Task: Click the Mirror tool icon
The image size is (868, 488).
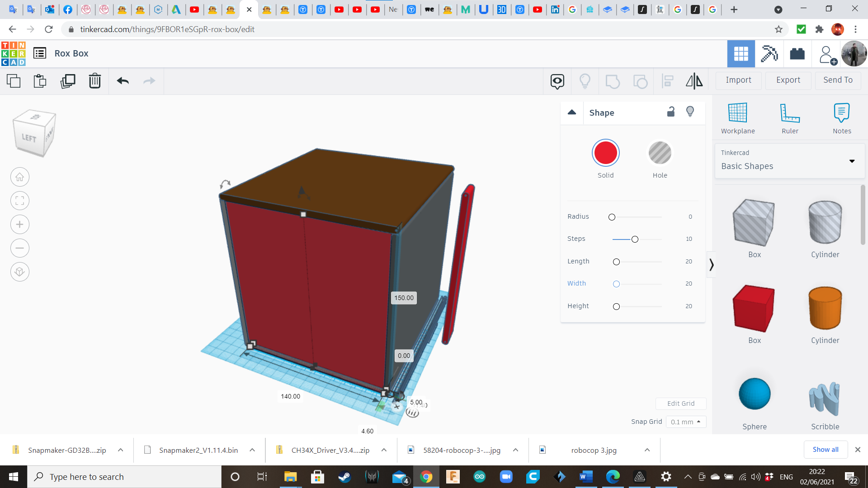Action: point(694,81)
